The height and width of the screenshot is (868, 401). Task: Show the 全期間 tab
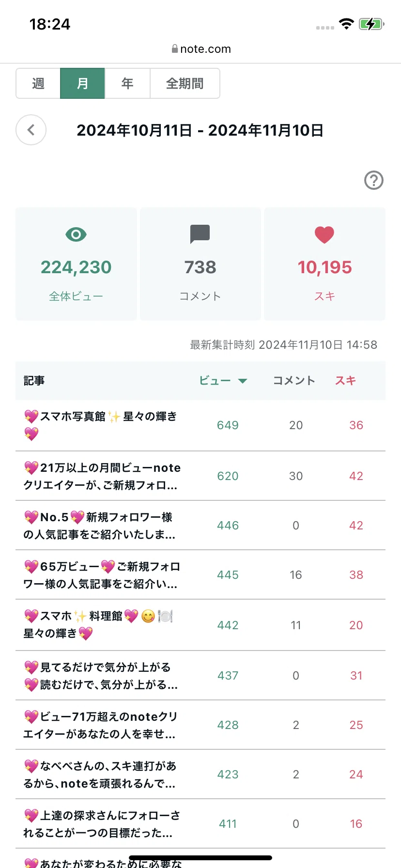(185, 83)
